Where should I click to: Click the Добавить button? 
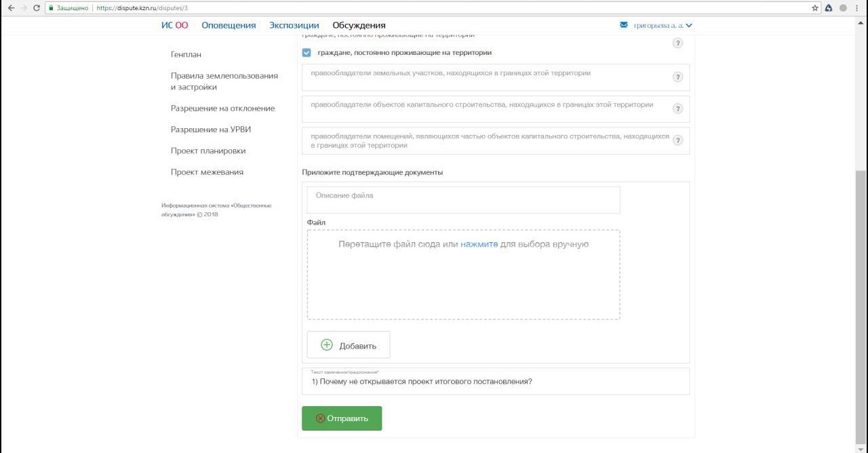[348, 345]
